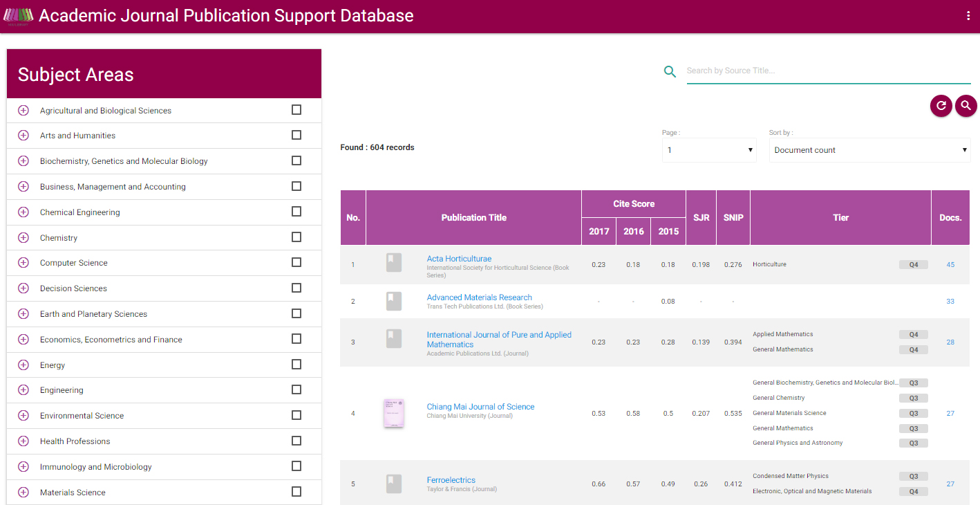980x505 pixels.
Task: Check the Arts and Humanities checkbox
Action: point(296,136)
